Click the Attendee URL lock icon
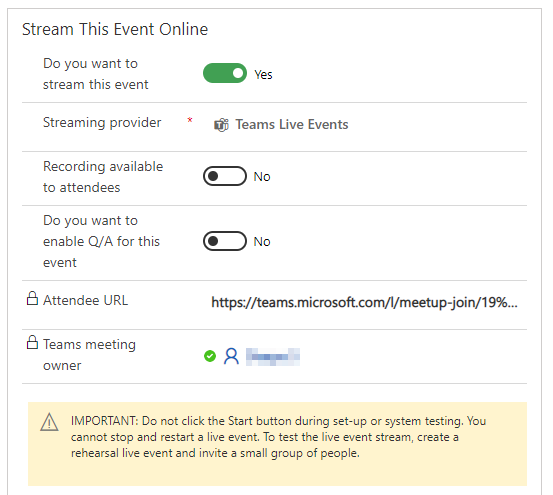This screenshot has width=553, height=495. pyautogui.click(x=32, y=298)
